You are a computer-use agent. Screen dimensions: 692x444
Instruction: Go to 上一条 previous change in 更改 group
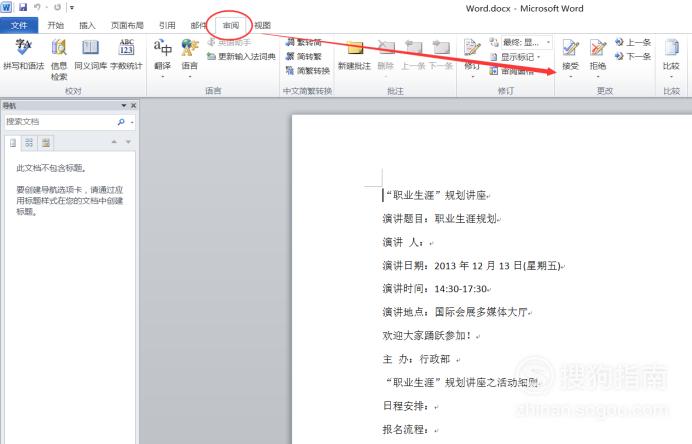point(633,42)
